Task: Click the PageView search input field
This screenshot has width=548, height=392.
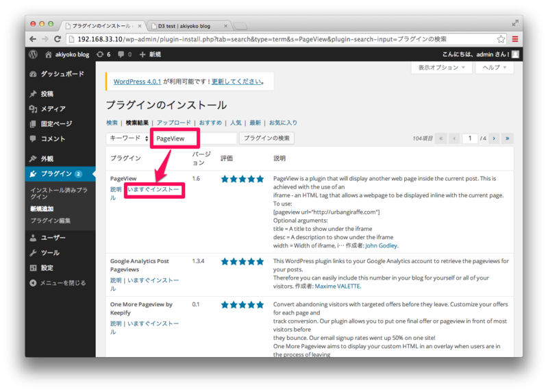Action: point(195,138)
